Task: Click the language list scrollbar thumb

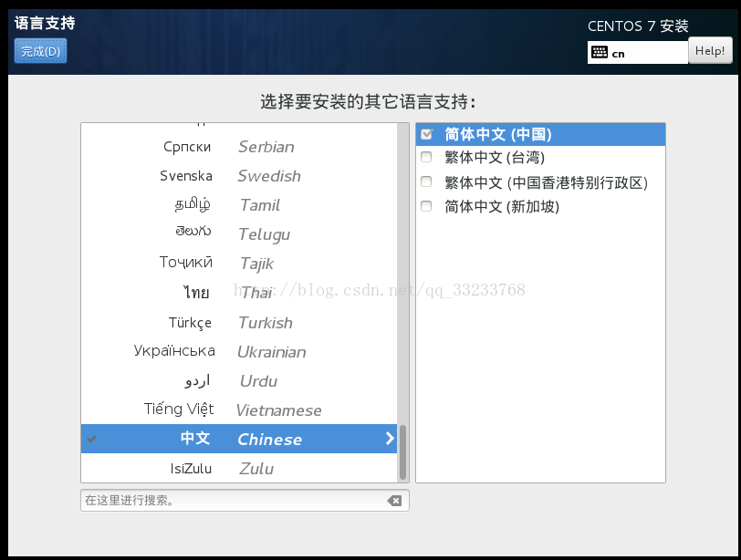Action: [x=403, y=452]
